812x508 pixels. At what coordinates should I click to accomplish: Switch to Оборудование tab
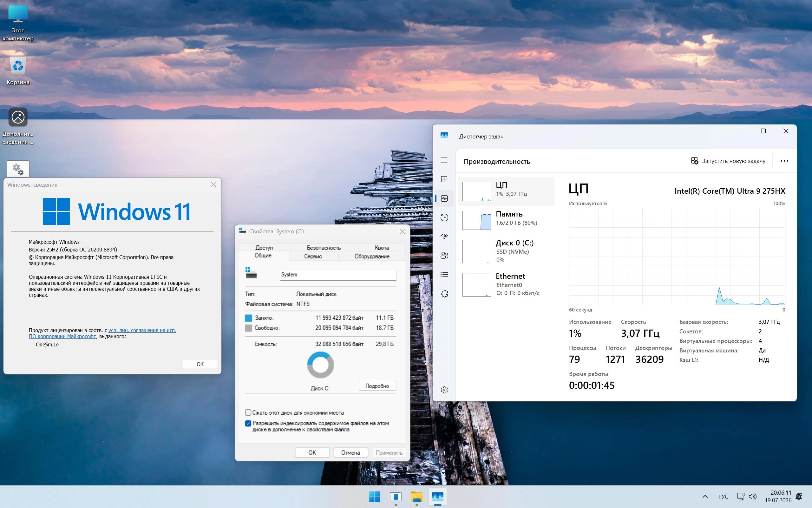pos(372,256)
